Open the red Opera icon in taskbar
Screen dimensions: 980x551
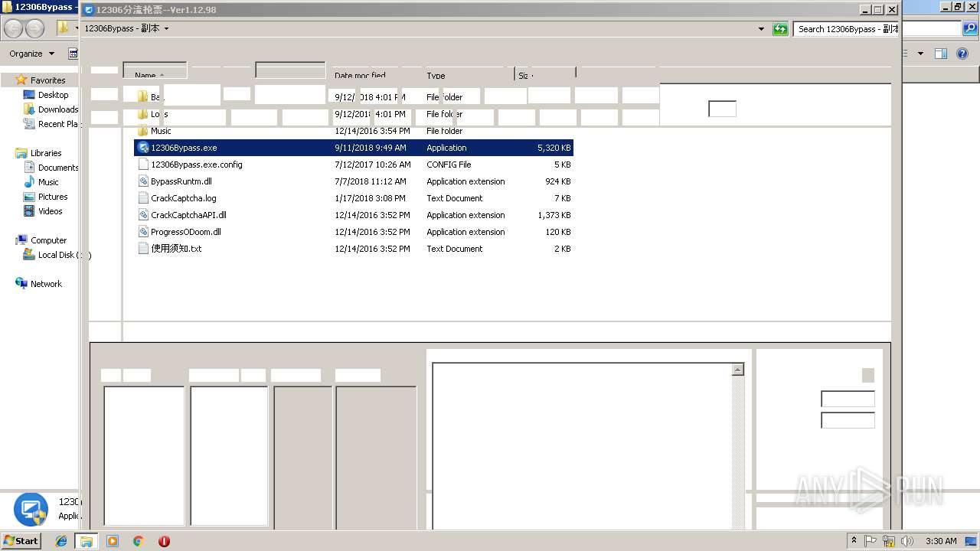[164, 541]
